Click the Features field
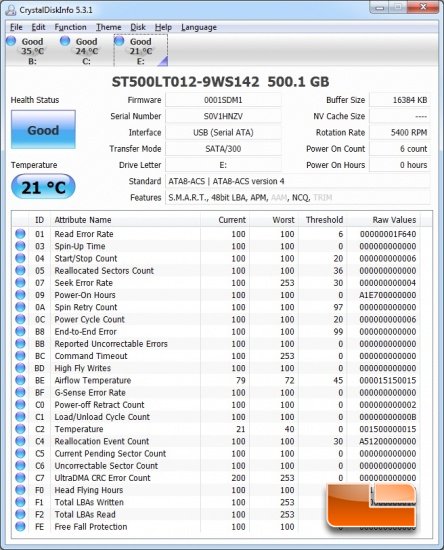Image resolution: width=444 pixels, height=550 pixels. pos(298,197)
